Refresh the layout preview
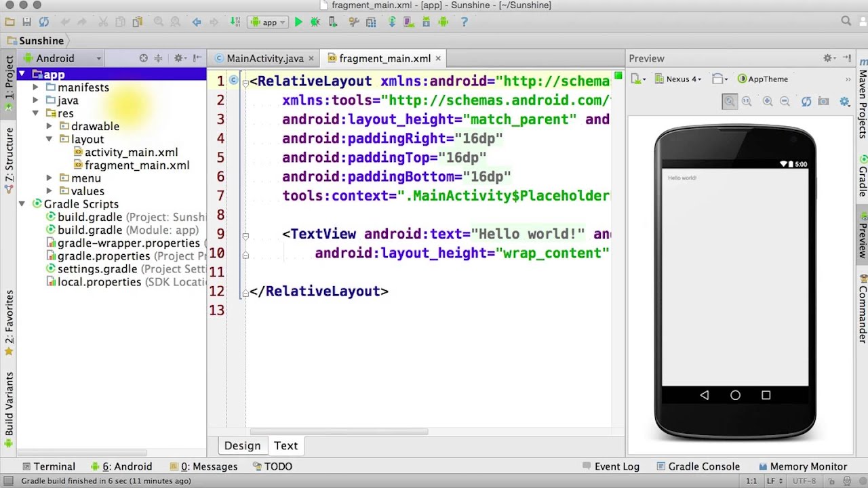 coord(806,102)
